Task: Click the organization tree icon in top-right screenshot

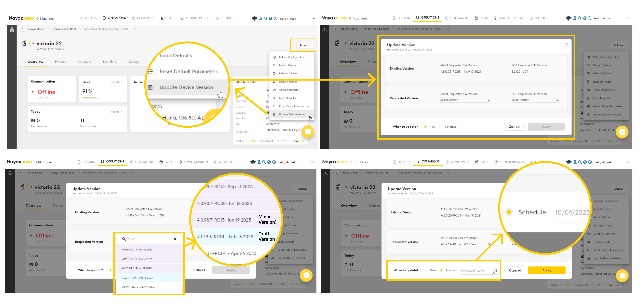Action: coord(324,30)
